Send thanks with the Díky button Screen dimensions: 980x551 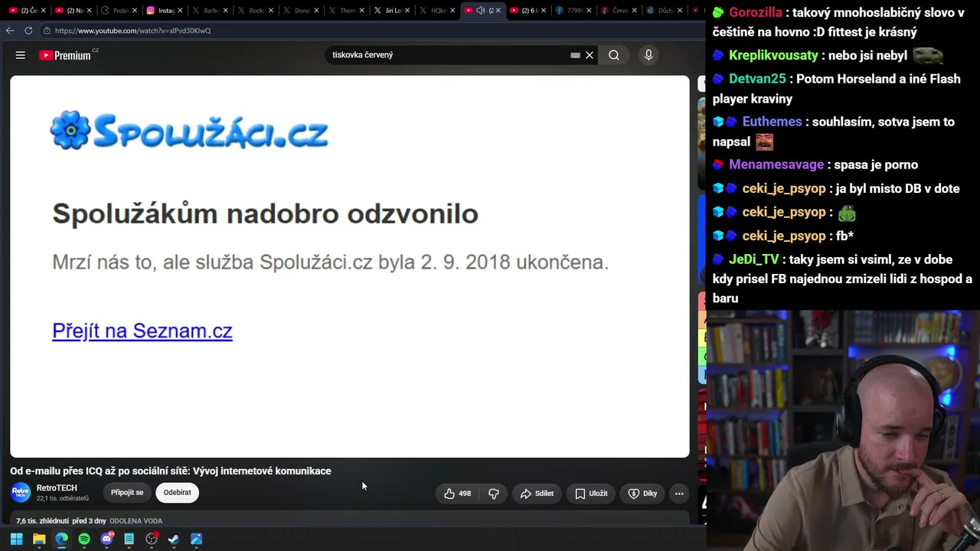click(x=642, y=494)
